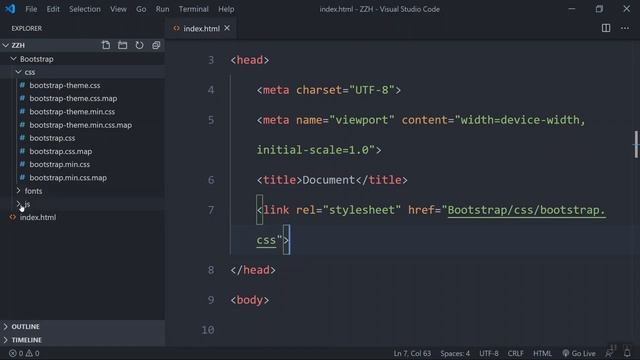Switch to the index.html editor tab
The height and width of the screenshot is (360, 640).
pyautogui.click(x=201, y=29)
